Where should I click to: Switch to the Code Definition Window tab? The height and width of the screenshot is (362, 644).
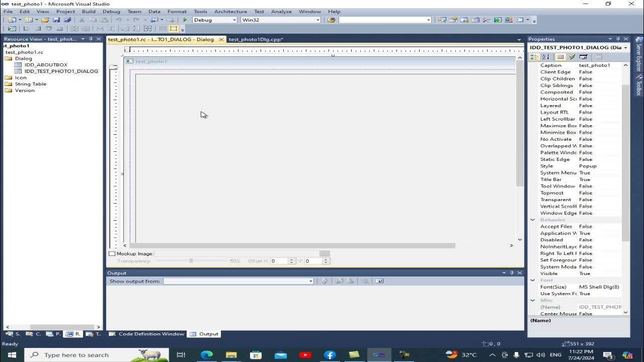146,334
